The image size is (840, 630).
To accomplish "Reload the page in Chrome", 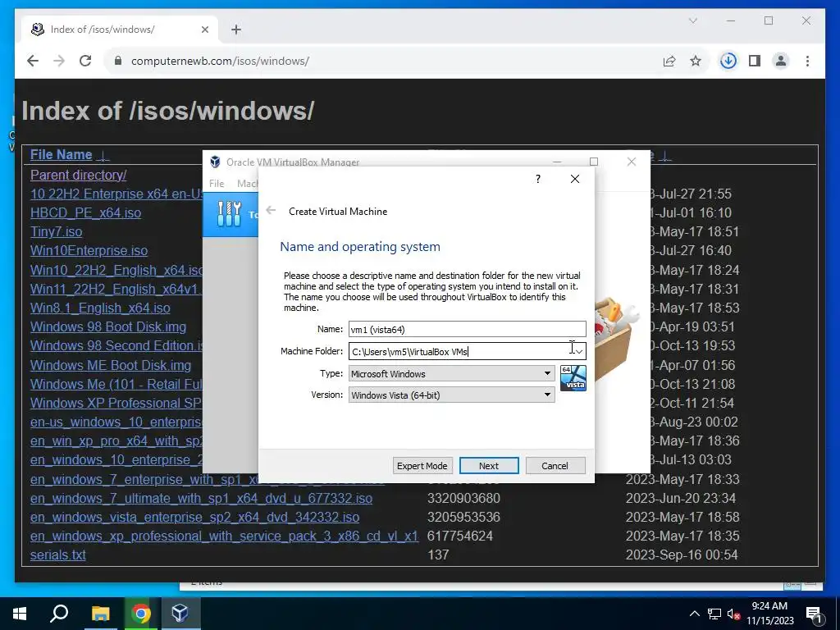I will [x=85, y=61].
